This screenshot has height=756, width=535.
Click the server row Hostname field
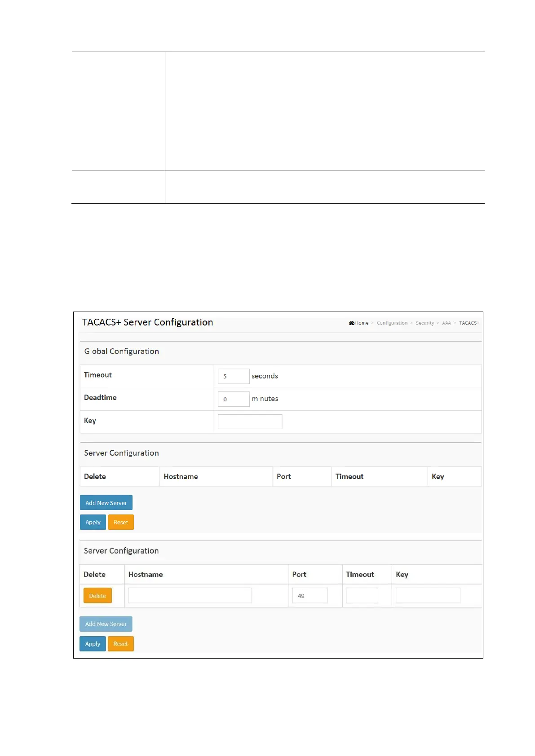coord(190,595)
